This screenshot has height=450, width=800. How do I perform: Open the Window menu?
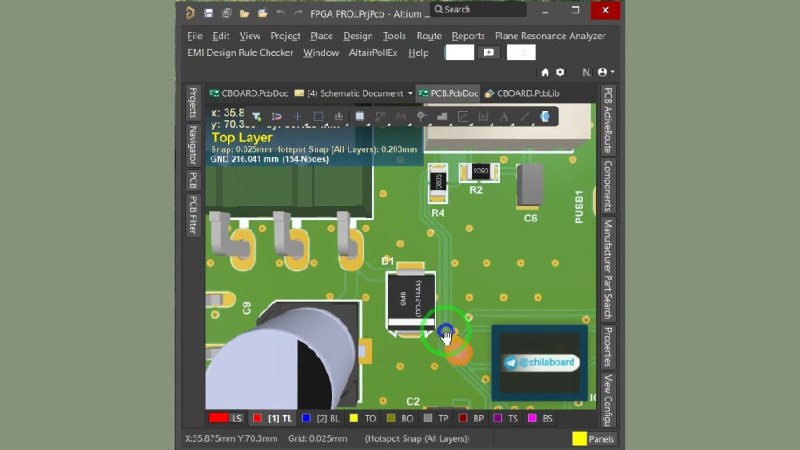pos(321,53)
